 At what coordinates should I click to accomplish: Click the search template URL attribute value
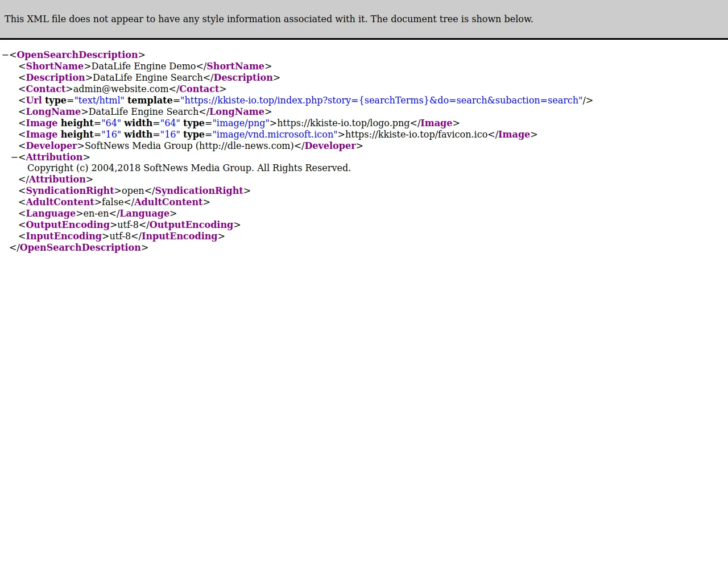pyautogui.click(x=381, y=101)
